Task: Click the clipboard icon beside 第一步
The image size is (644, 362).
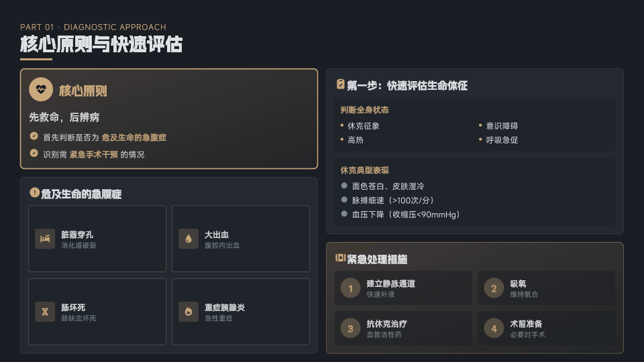Action: [340, 85]
